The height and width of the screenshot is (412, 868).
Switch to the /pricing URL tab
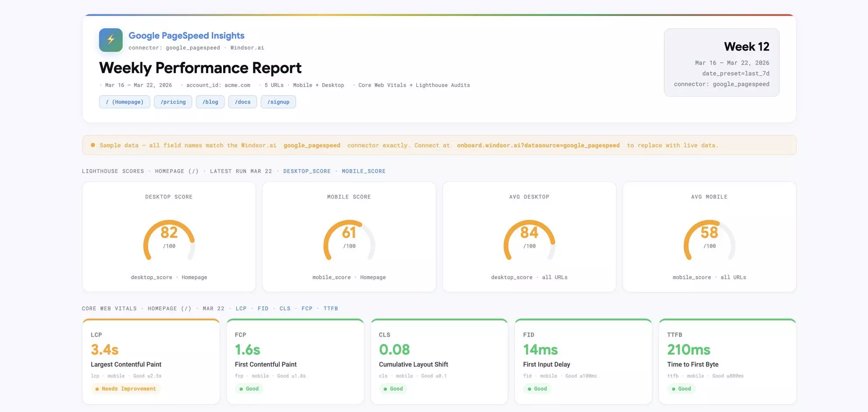173,102
